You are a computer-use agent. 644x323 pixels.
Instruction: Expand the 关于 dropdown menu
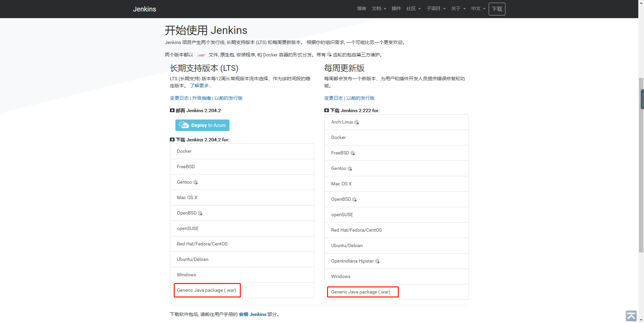click(x=458, y=9)
